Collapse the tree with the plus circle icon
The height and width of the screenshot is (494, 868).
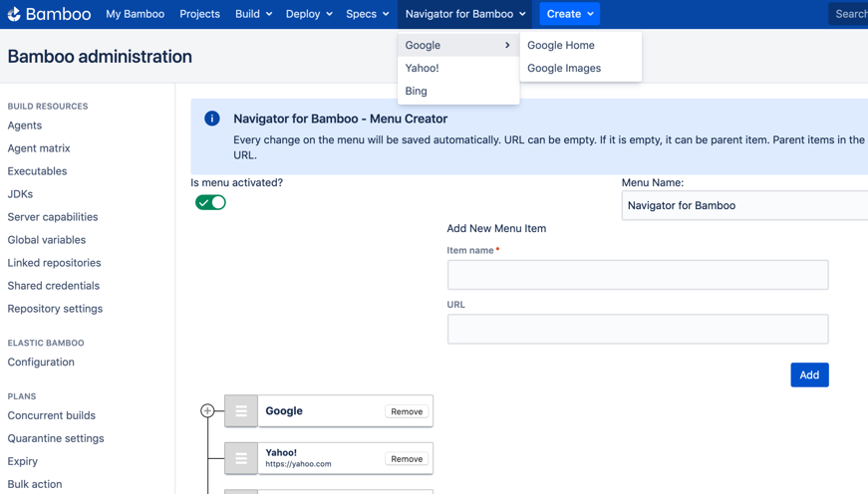pyautogui.click(x=207, y=411)
